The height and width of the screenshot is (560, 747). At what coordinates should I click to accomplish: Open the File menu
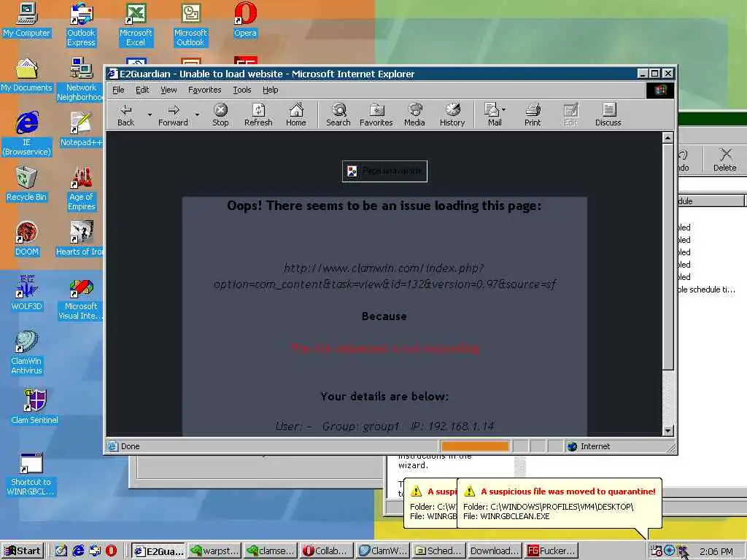(x=118, y=90)
